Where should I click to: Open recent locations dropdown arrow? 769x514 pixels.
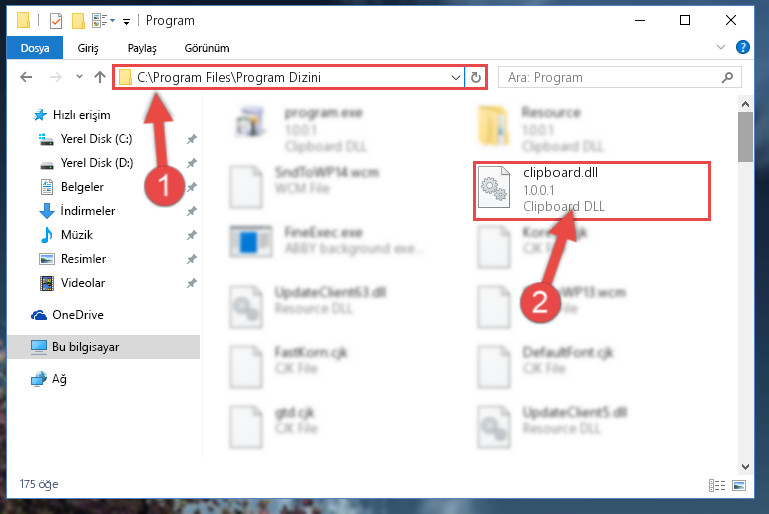point(79,77)
